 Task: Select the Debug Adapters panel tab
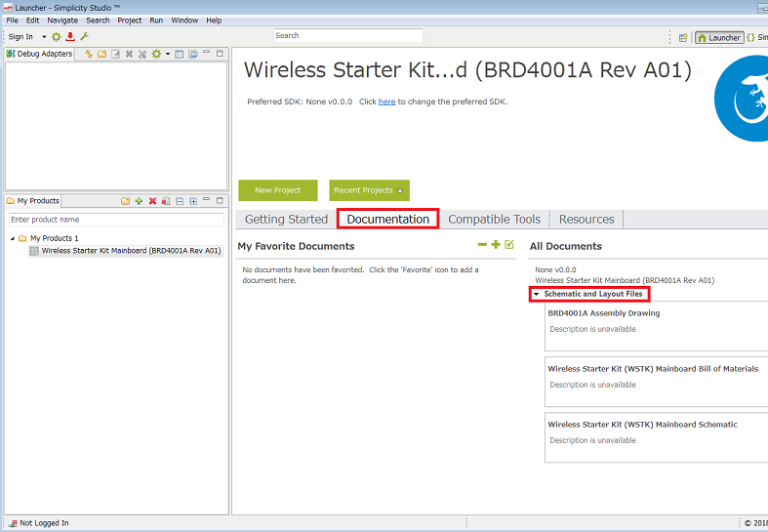pos(39,54)
